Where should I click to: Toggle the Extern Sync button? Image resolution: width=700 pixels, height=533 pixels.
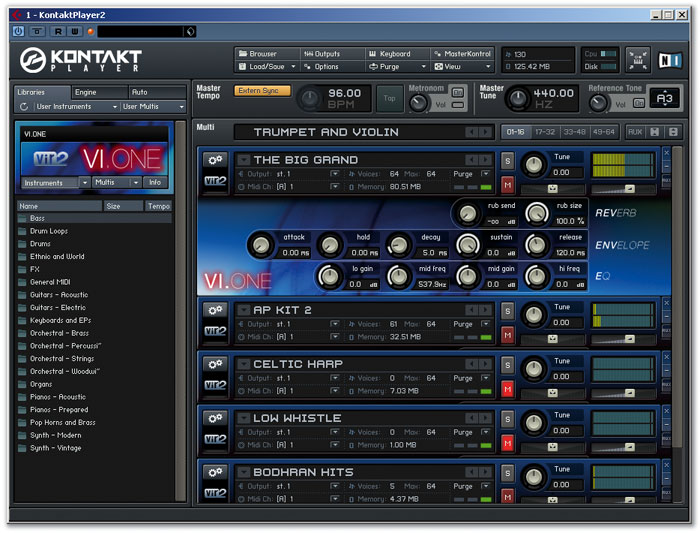(262, 91)
